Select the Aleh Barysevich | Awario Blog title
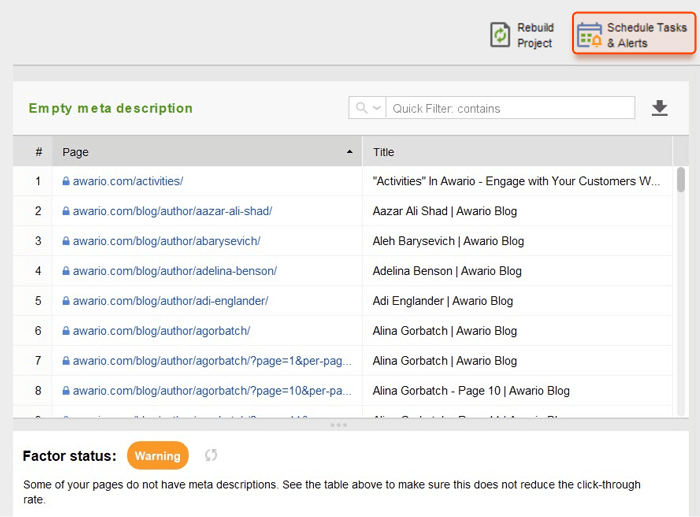Image resolution: width=700 pixels, height=517 pixels. (448, 241)
